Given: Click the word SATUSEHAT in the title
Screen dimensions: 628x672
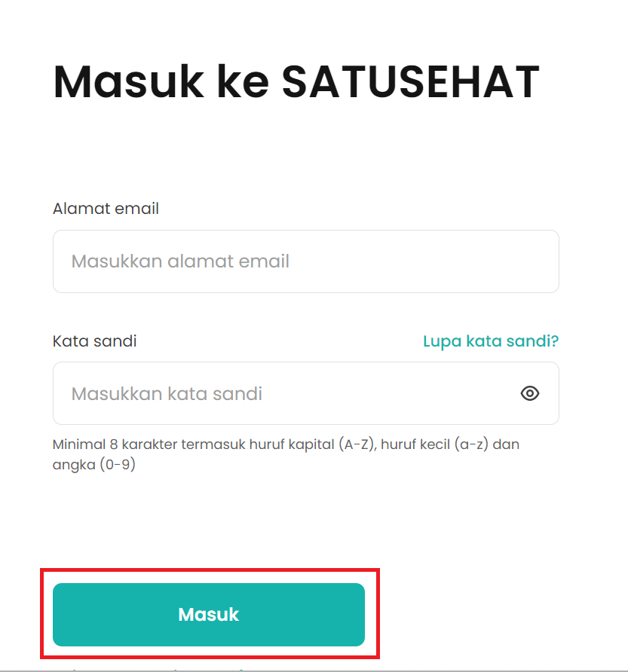Looking at the screenshot, I should [x=411, y=81].
